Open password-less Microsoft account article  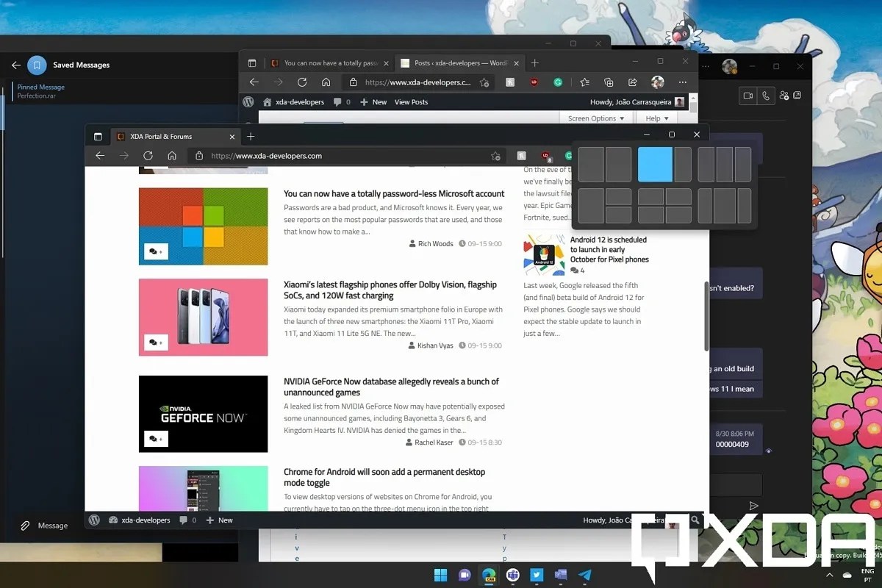(x=394, y=194)
